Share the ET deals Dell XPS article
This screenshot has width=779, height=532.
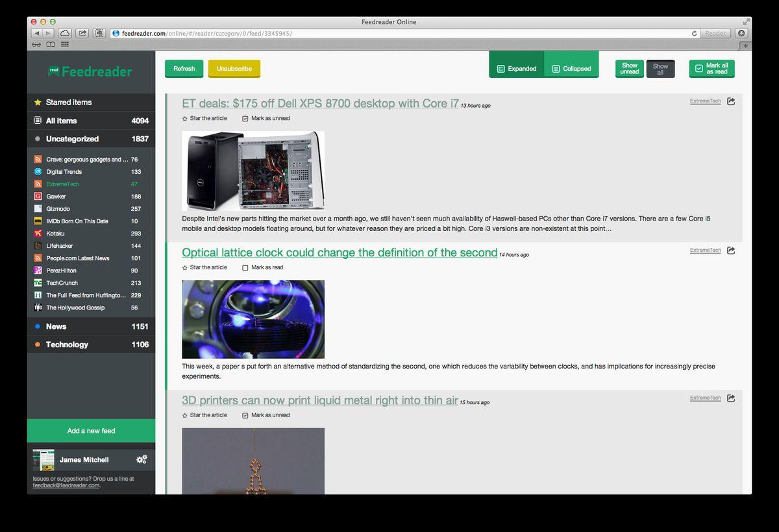click(x=731, y=101)
